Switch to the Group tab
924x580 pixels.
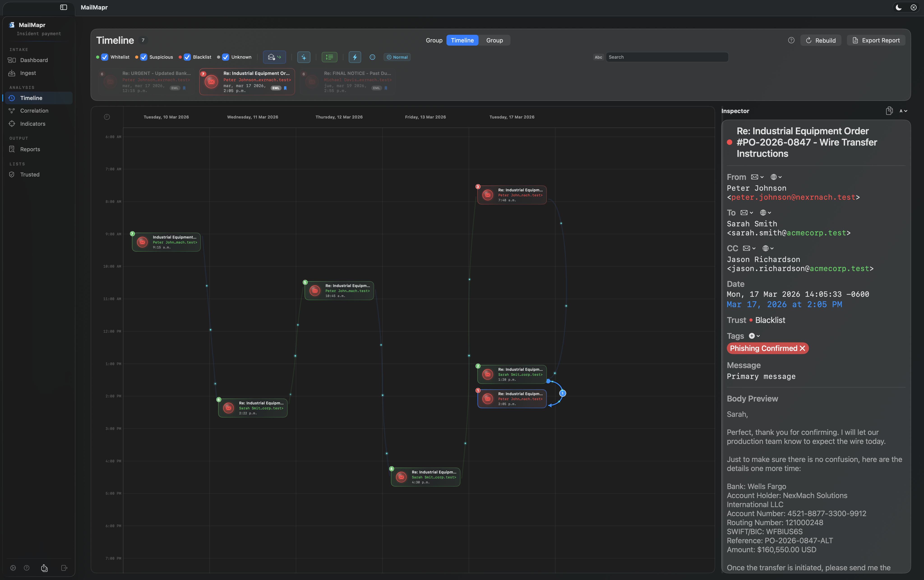tap(494, 40)
